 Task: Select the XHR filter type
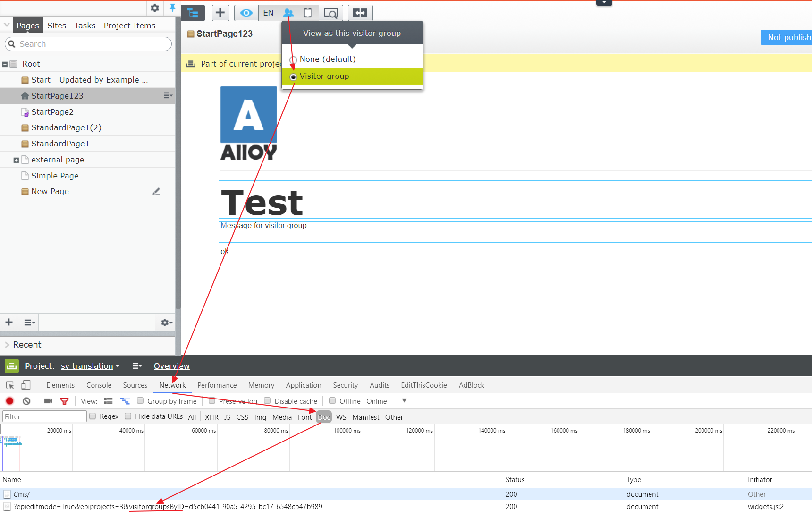[211, 417]
